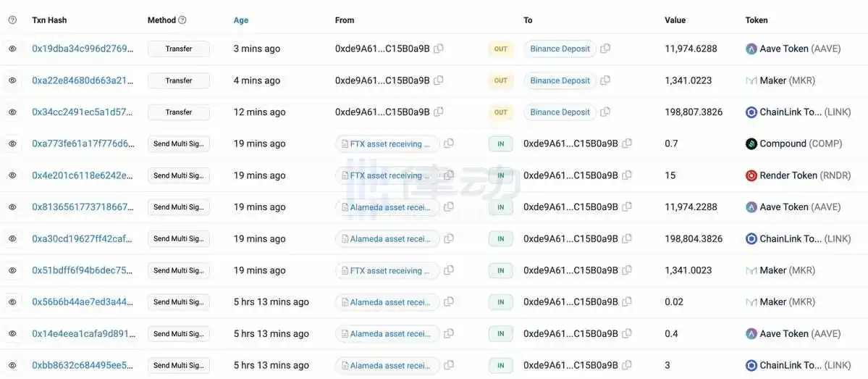Open transaction hash 0x34cc2491ec5a1d57
Screen dimensions: 868x379
(x=83, y=112)
